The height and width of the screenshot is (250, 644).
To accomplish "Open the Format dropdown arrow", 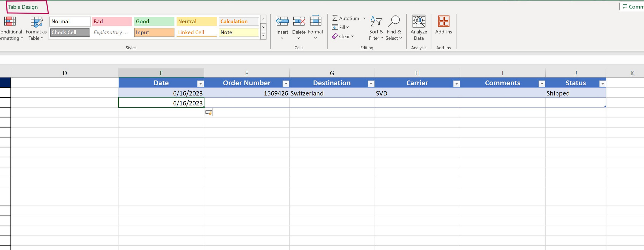I will 316,38.
